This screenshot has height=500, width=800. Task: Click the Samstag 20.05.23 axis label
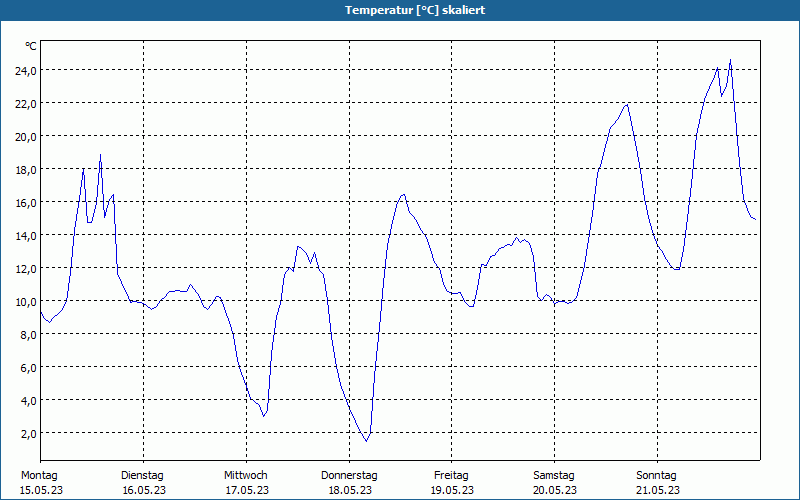click(x=555, y=483)
